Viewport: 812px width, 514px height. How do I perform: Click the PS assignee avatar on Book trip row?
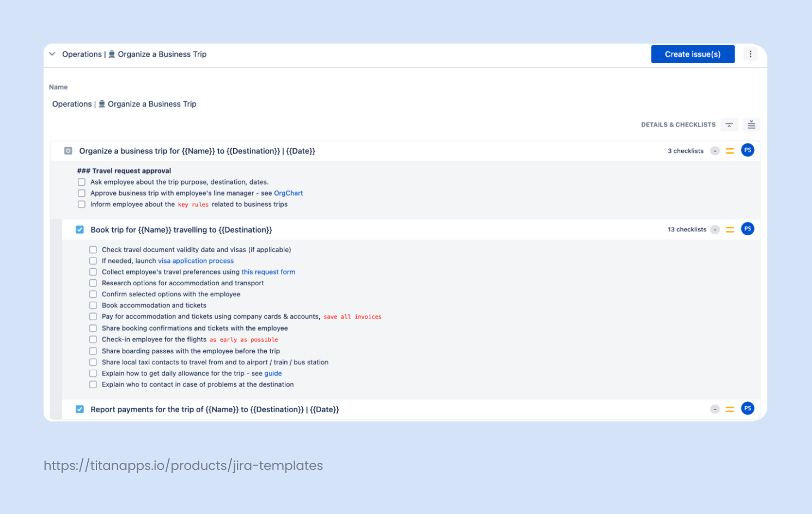pyautogui.click(x=747, y=229)
